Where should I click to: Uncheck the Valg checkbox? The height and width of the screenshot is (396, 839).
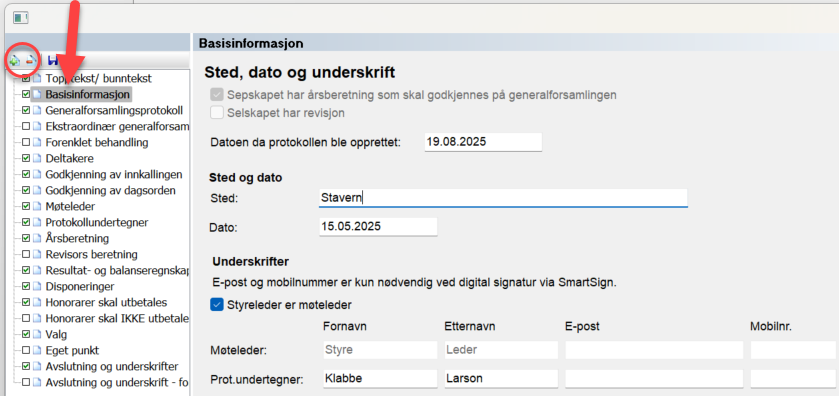(x=26, y=334)
